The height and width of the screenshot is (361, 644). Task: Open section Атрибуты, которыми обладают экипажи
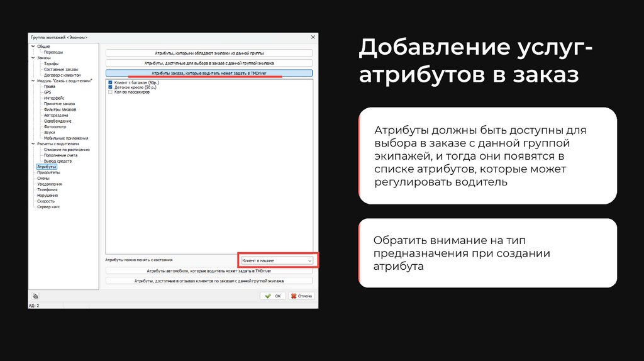pyautogui.click(x=209, y=53)
